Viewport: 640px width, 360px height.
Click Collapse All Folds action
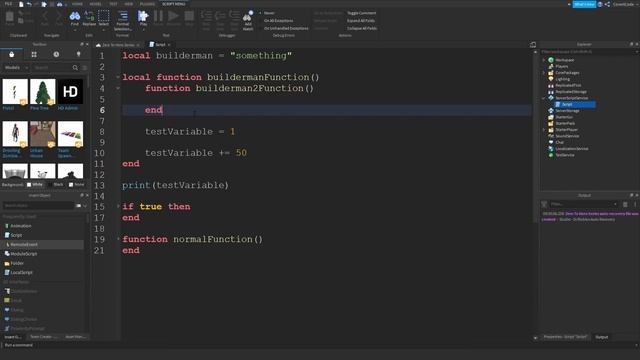click(x=362, y=28)
